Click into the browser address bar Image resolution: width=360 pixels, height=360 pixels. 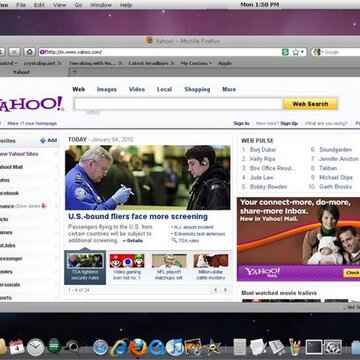point(160,52)
